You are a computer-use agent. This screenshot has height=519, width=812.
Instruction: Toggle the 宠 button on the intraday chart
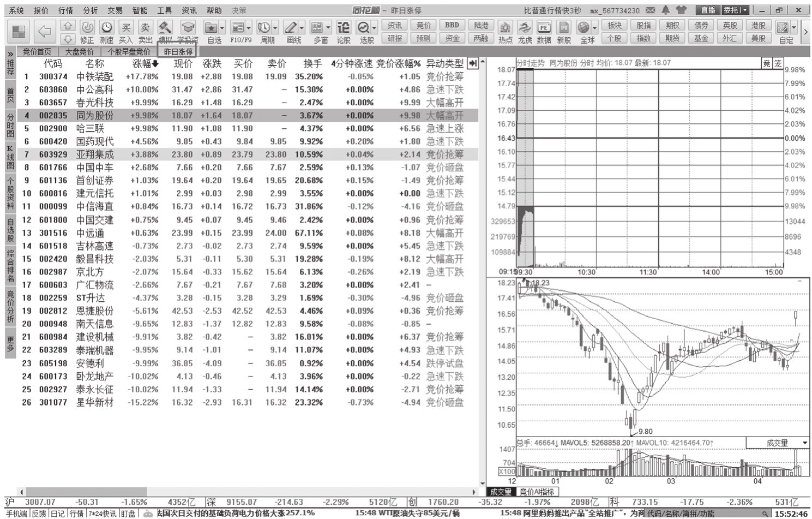coord(778,63)
